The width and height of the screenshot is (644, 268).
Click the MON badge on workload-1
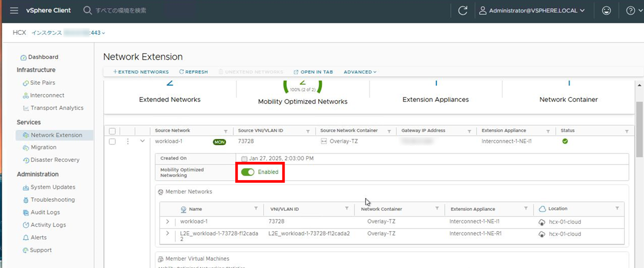pyautogui.click(x=219, y=142)
